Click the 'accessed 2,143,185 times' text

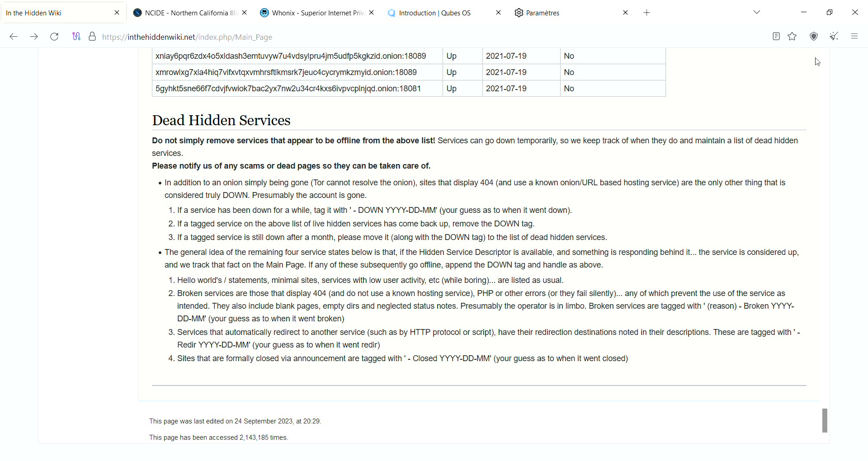[x=219, y=437]
